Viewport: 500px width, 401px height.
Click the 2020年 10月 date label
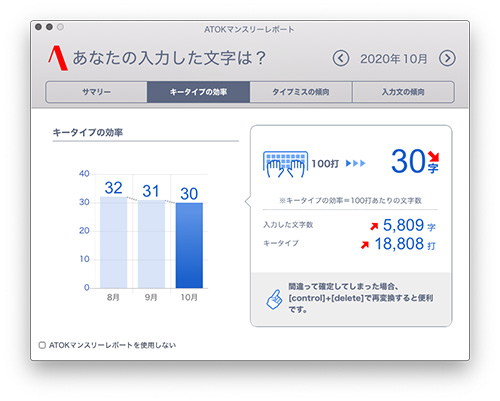[x=394, y=59]
